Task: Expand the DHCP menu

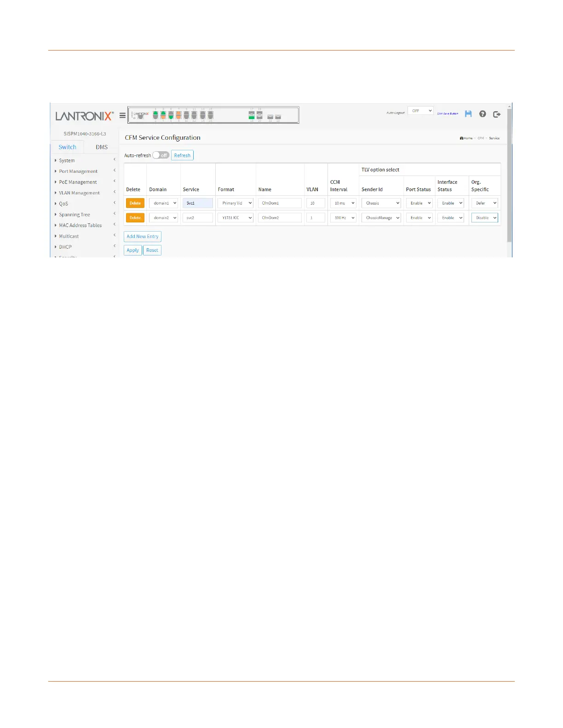Action: coord(85,247)
